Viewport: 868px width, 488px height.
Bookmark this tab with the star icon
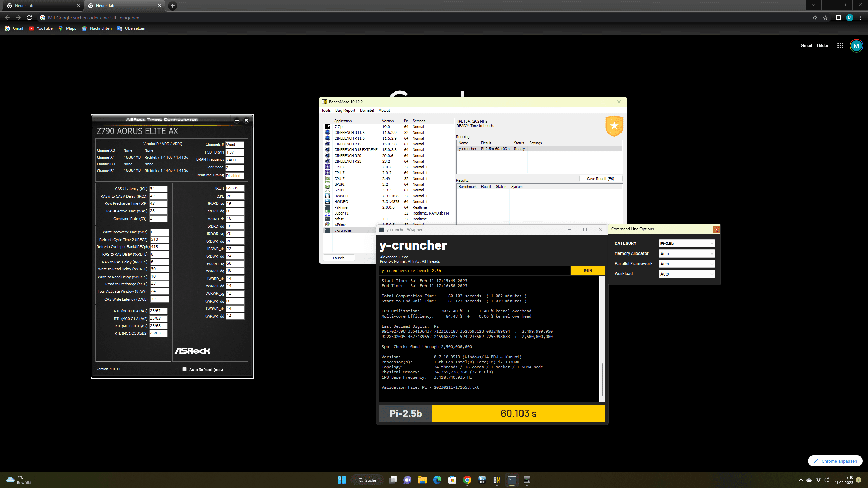pyautogui.click(x=825, y=18)
